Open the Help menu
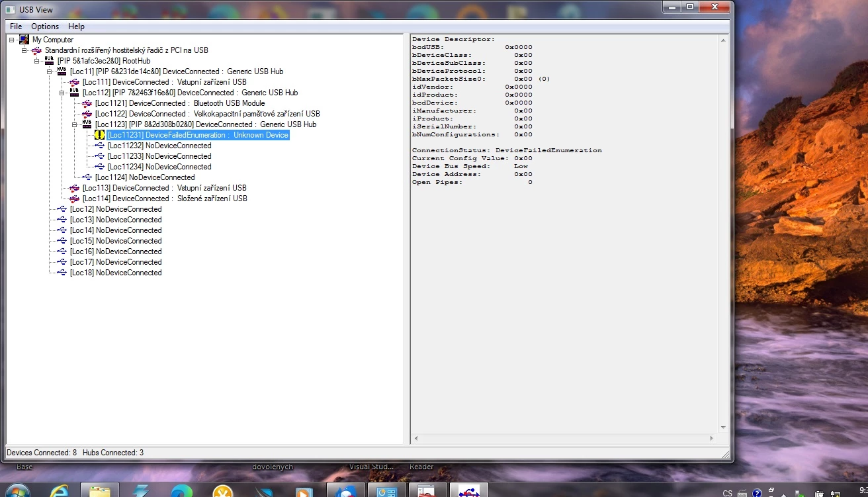Screen dimensions: 868x497 [76, 26]
